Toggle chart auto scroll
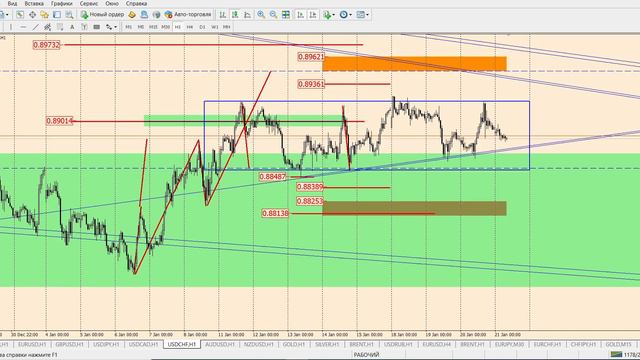 coord(300,15)
